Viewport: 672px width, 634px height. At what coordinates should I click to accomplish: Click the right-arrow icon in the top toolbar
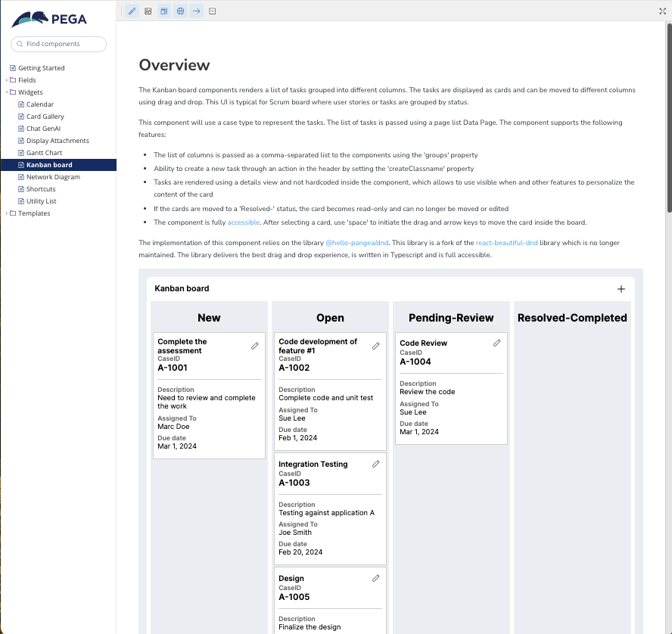196,11
